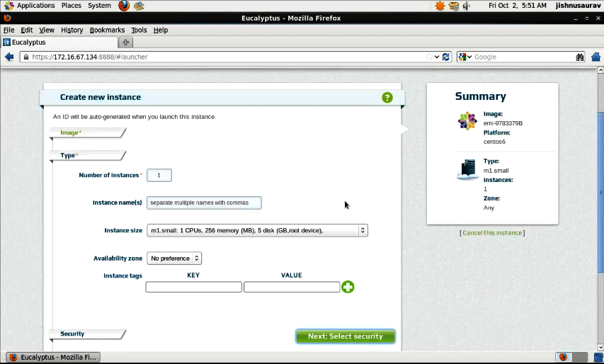Open the Instance size dropdown

pos(257,230)
